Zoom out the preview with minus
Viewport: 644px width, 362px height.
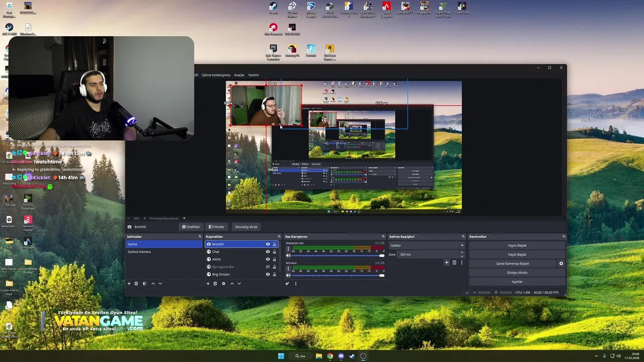tap(128, 218)
